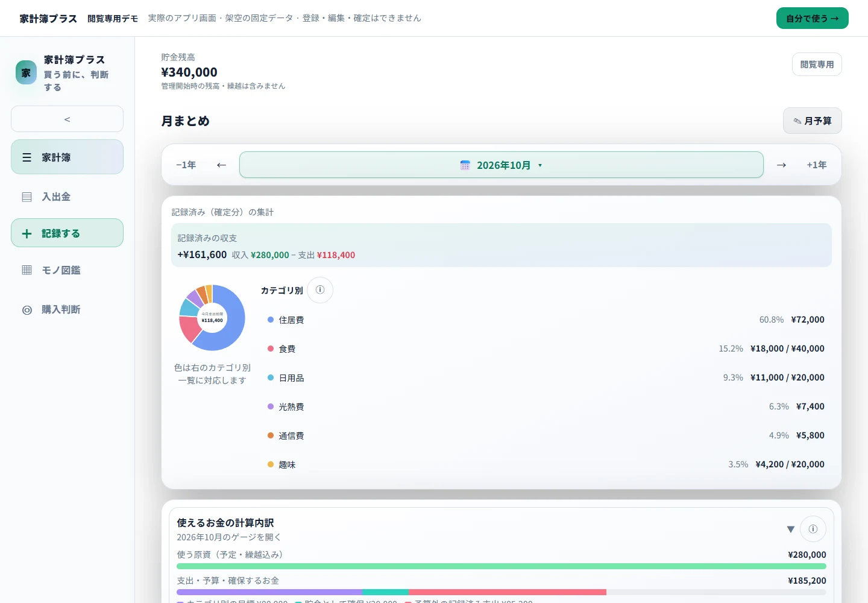Show info for カテゴリ別
This screenshot has width=868, height=603.
click(320, 290)
